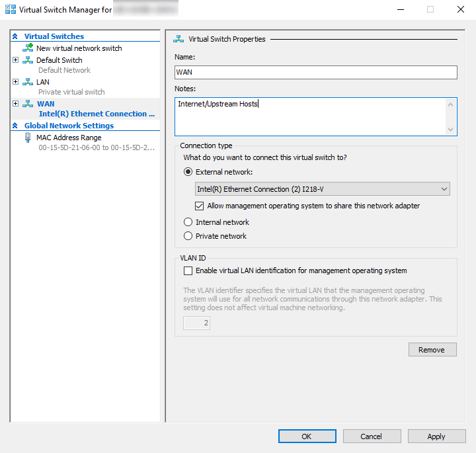Click into the Name text field
The height and width of the screenshot is (453, 476).
tap(316, 72)
